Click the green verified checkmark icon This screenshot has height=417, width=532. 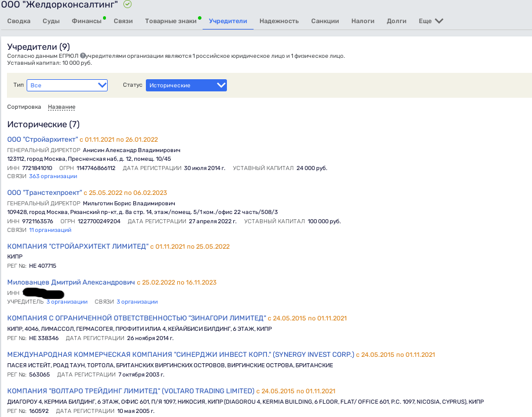click(127, 5)
